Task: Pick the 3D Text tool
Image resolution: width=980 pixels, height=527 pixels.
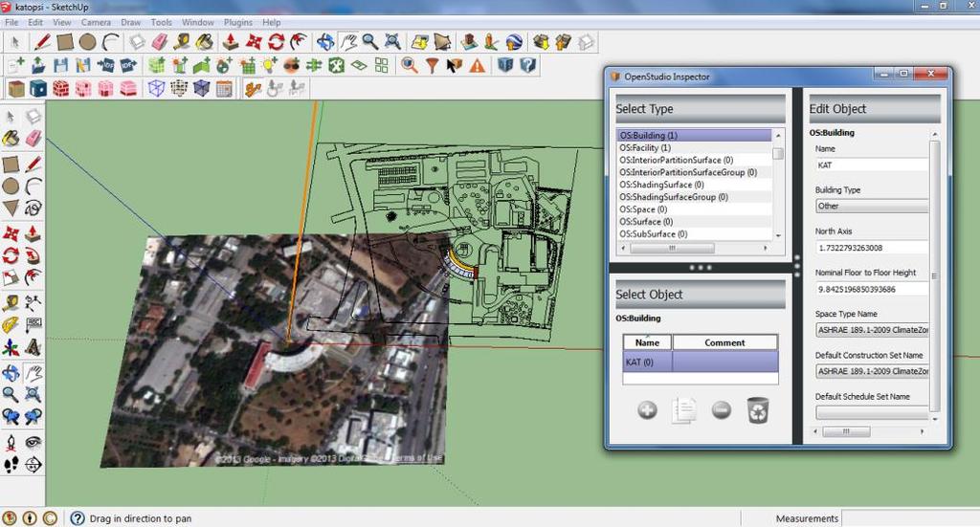Action: coord(33,348)
